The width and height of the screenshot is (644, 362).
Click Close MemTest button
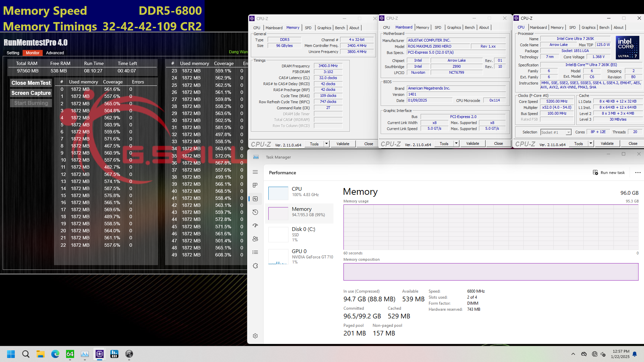(31, 83)
